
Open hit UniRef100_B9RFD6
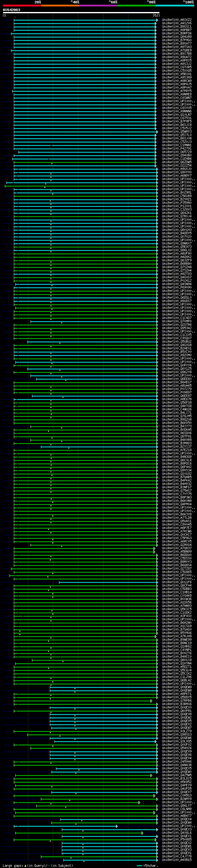177,33
